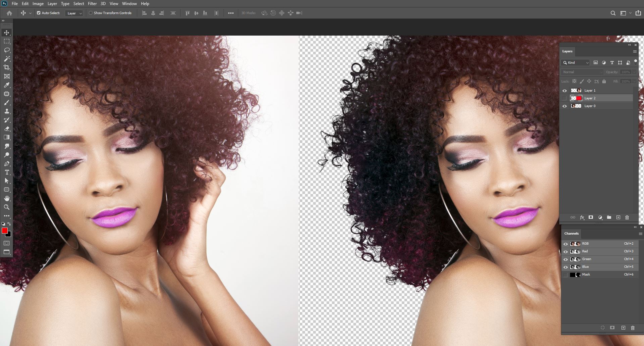This screenshot has height=346, width=644.
Task: Select the Crop tool
Action: [x=7, y=67]
